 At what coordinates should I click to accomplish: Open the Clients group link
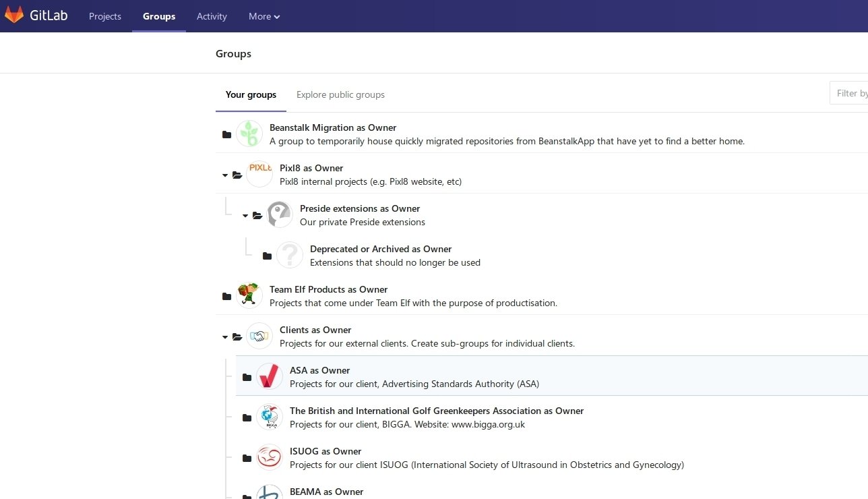pyautogui.click(x=315, y=330)
